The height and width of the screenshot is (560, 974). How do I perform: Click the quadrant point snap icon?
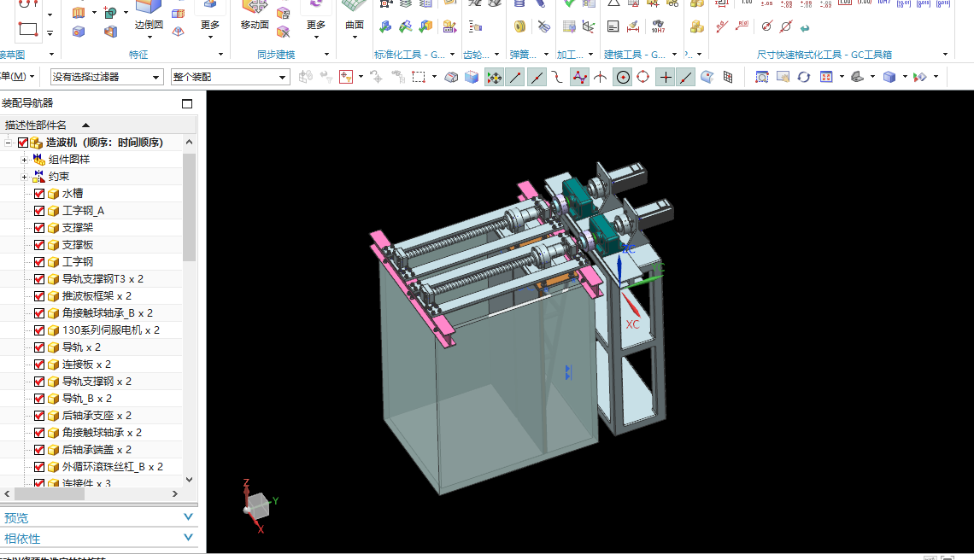[x=643, y=77]
